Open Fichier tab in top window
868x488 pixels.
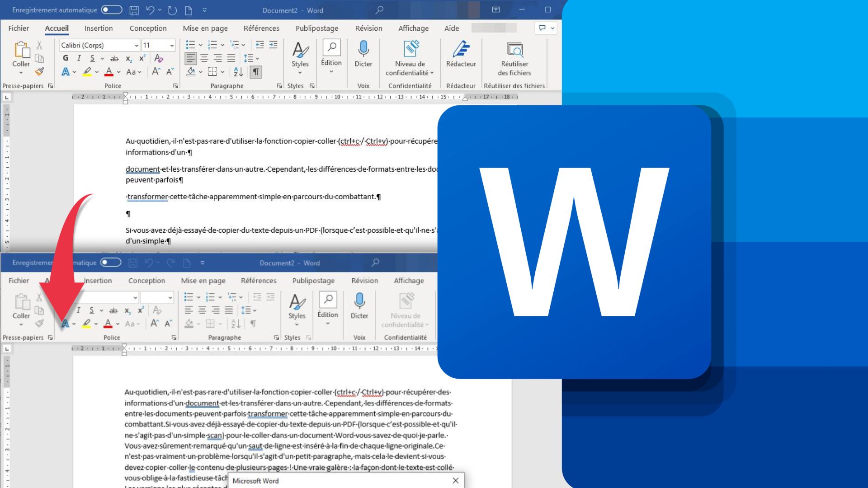click(19, 28)
